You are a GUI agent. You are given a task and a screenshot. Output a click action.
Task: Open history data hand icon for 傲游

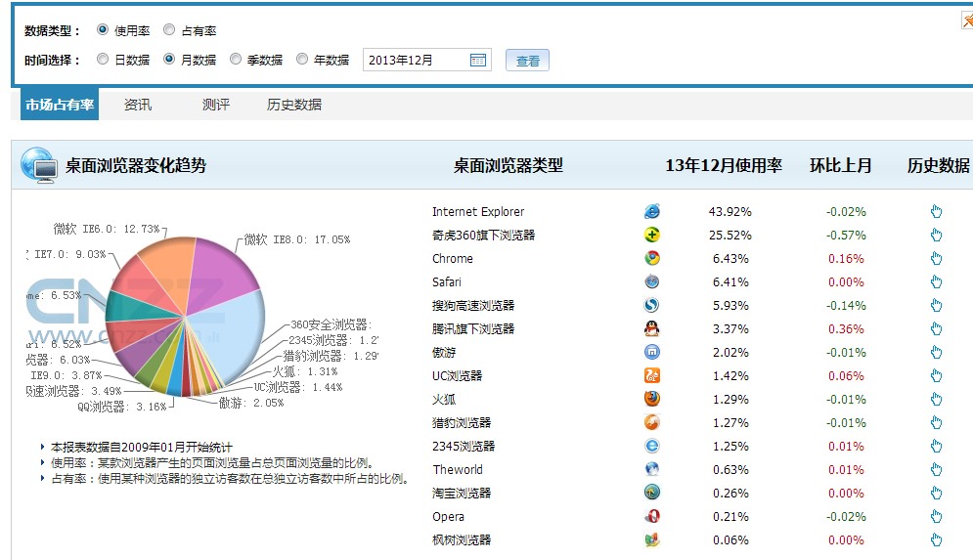point(936,352)
